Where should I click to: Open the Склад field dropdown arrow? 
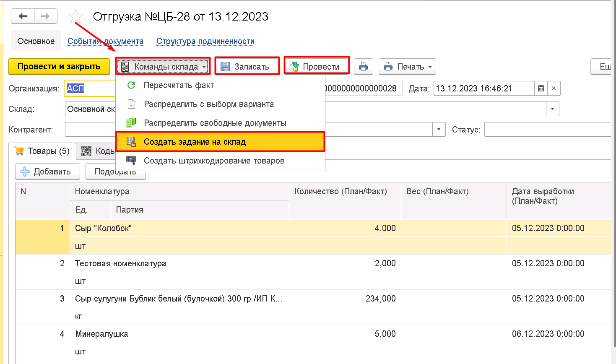point(552,109)
